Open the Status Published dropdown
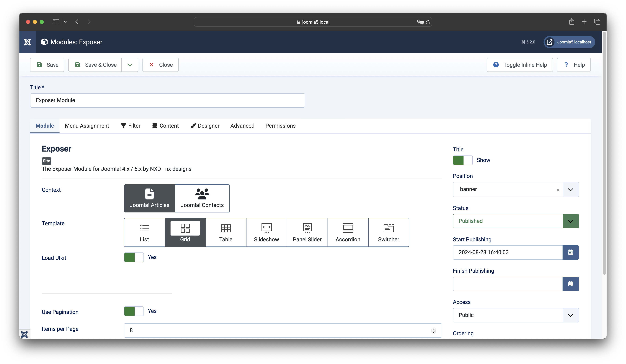The image size is (626, 364). pyautogui.click(x=516, y=221)
